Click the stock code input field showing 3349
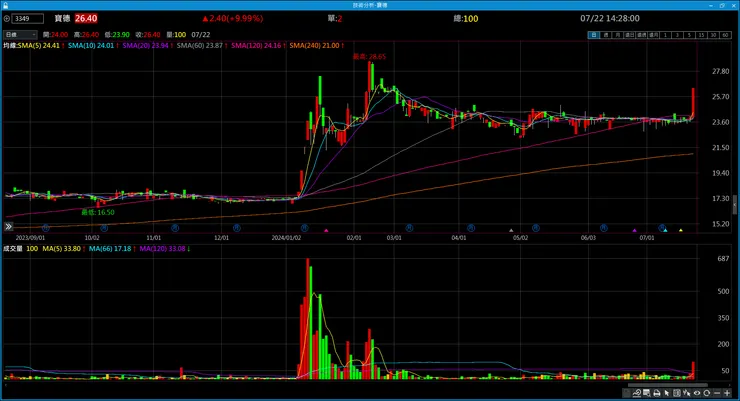This screenshot has height=401, width=740. click(28, 18)
